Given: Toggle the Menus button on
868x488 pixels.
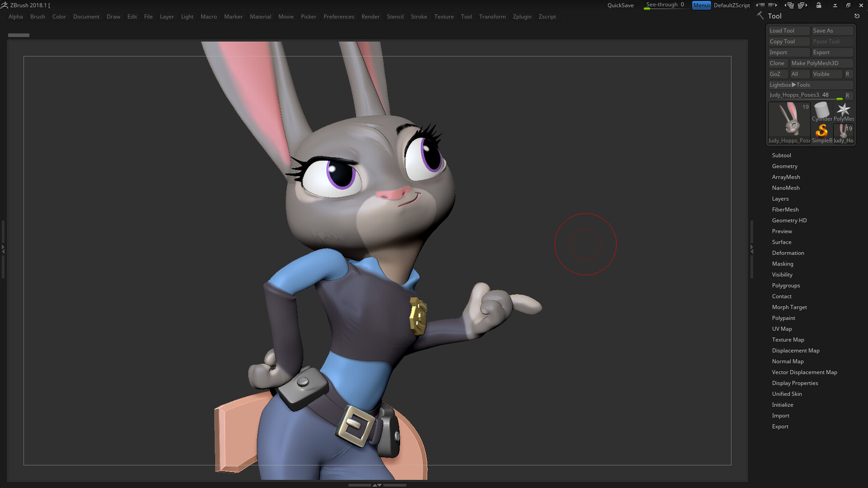Looking at the screenshot, I should point(701,5).
